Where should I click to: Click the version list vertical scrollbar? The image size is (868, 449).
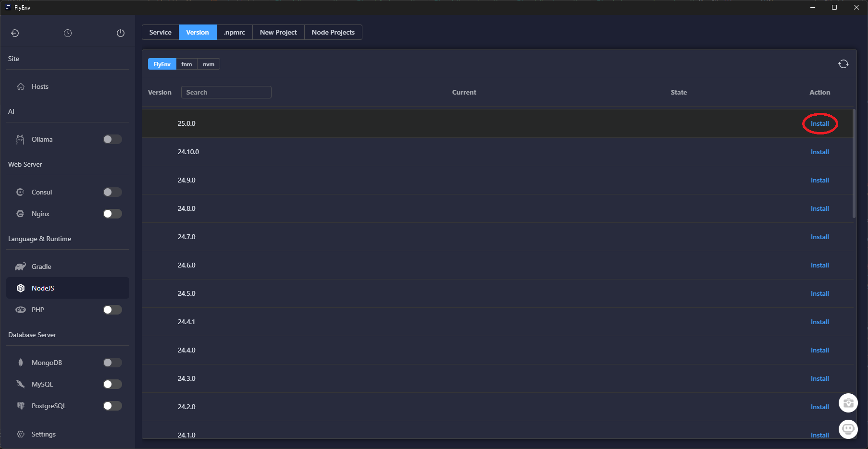(854, 164)
